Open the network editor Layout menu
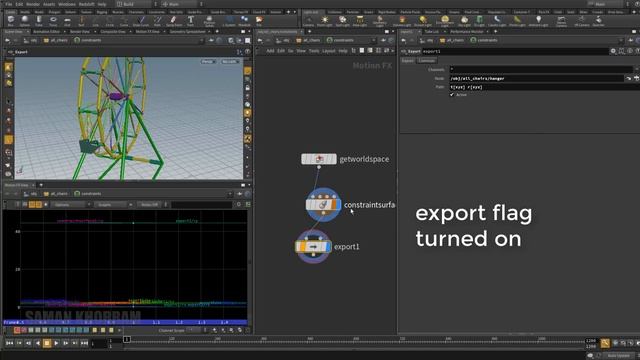This screenshot has width=640, height=360. [329, 51]
